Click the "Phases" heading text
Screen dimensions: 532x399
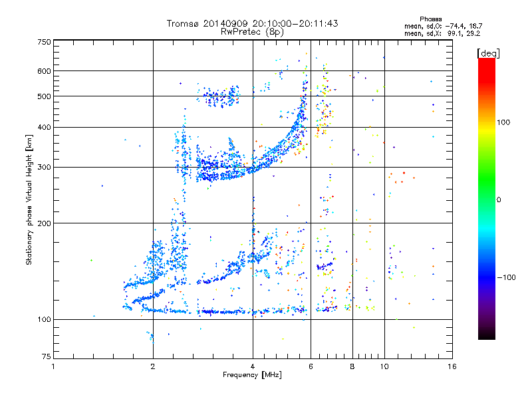pos(430,19)
